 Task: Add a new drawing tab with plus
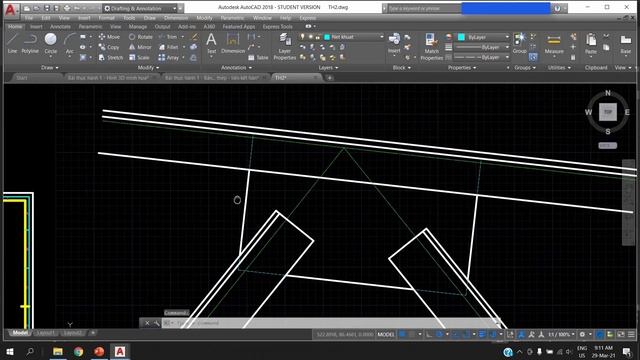[330, 78]
